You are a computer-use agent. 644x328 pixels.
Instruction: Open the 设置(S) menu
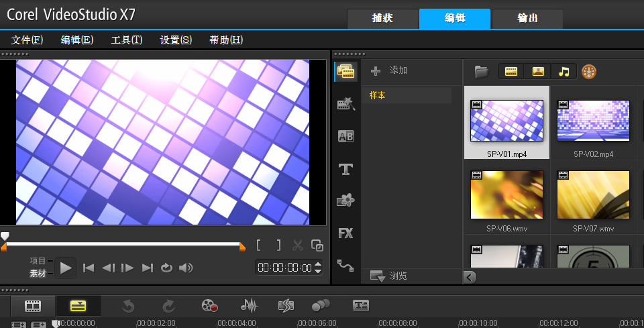click(176, 40)
